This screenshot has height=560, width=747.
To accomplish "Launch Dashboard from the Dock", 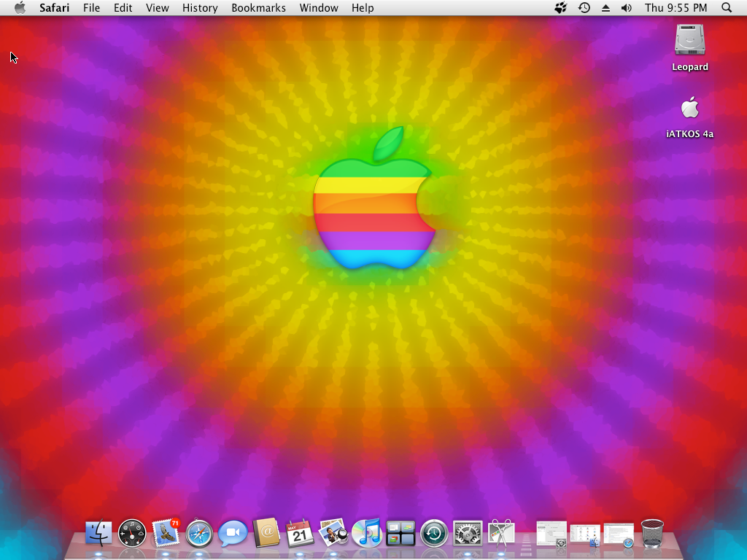I will [x=132, y=533].
